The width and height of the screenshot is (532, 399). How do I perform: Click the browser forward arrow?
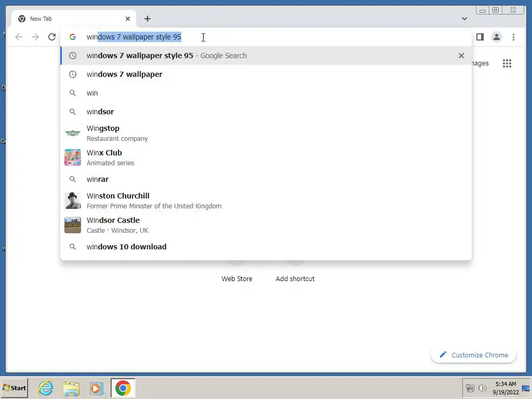(35, 37)
